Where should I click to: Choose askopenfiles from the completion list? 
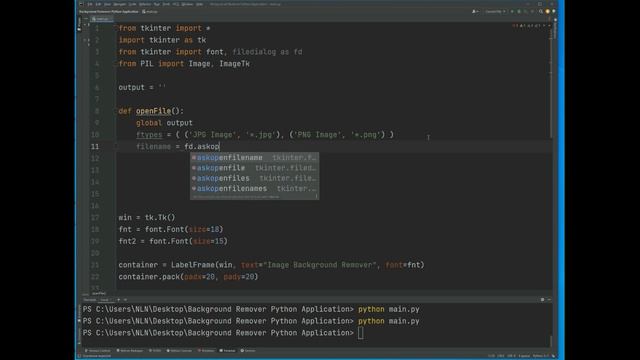255,178
